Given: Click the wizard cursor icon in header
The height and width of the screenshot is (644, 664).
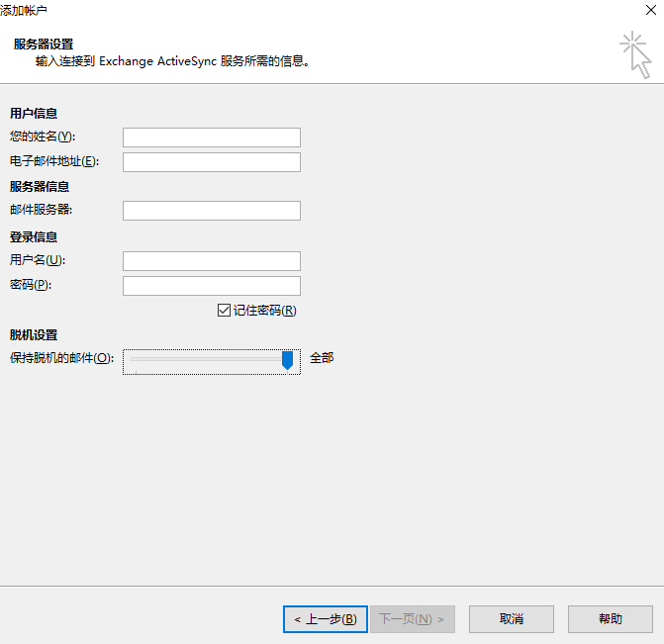Looking at the screenshot, I should tap(635, 54).
